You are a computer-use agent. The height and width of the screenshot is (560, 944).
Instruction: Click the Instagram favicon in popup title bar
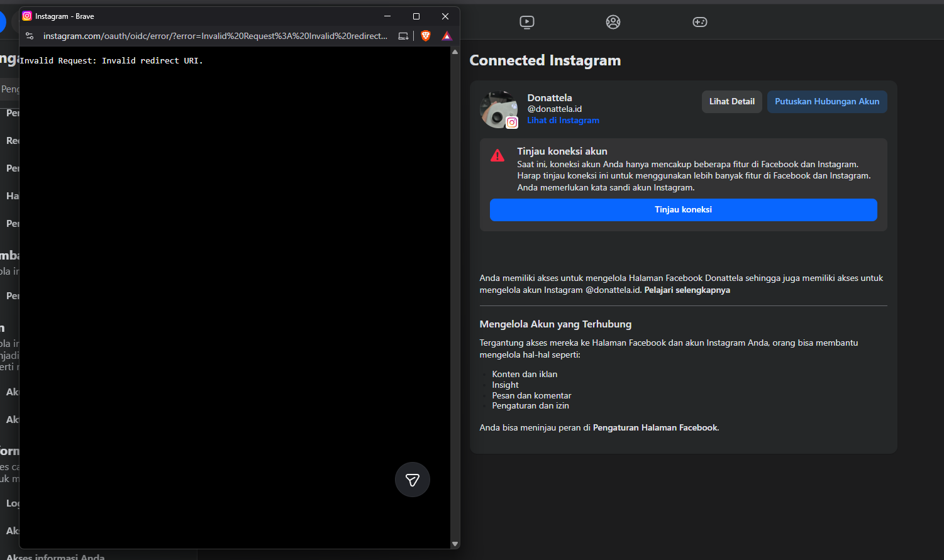pyautogui.click(x=27, y=16)
